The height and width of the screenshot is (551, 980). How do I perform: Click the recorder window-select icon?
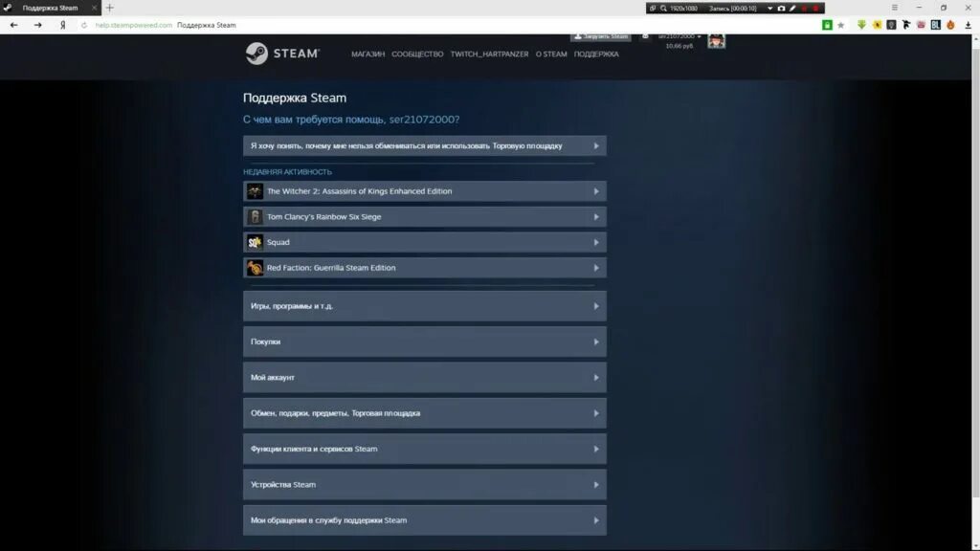point(653,8)
